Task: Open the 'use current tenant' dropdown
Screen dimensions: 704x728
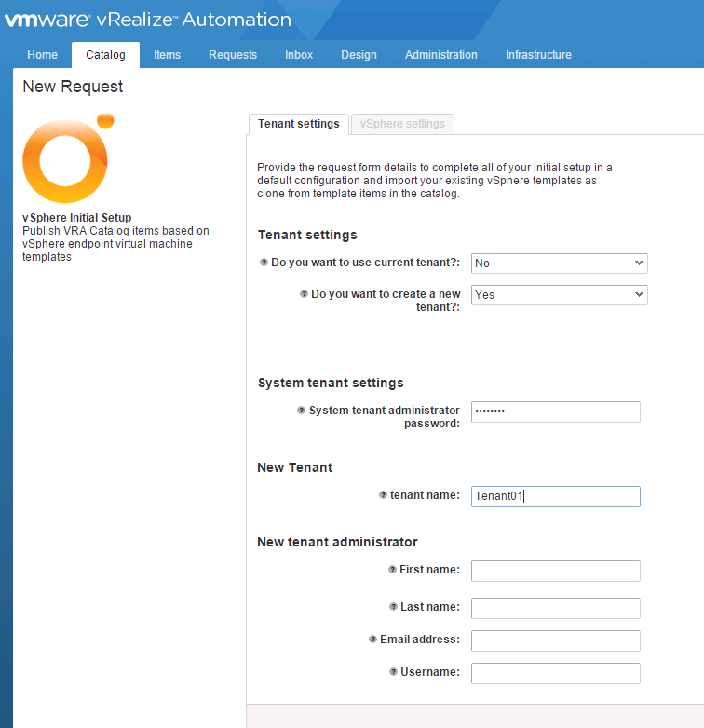Action: click(x=559, y=263)
